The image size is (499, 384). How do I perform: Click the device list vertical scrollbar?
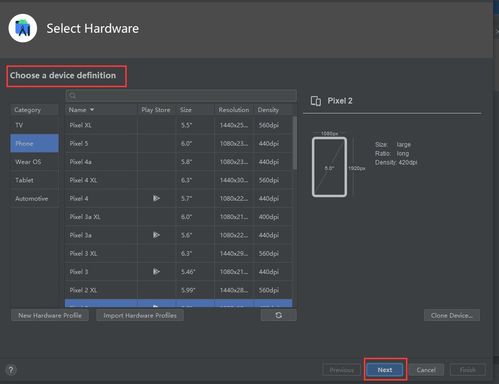tap(295, 143)
